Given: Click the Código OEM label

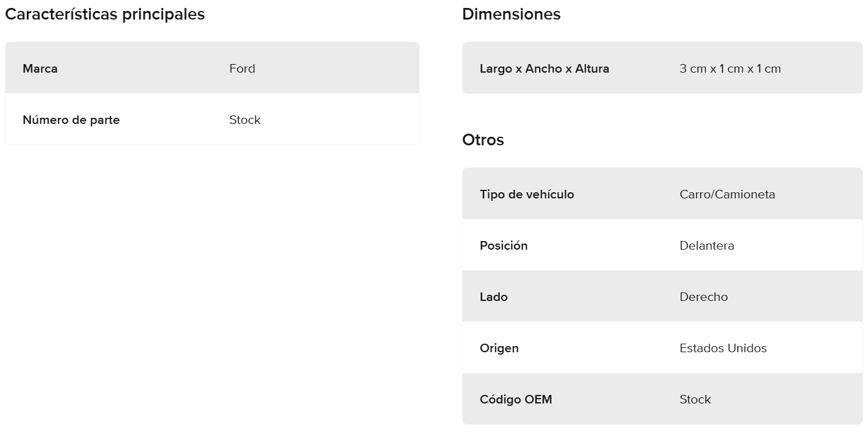Looking at the screenshot, I should click(516, 399).
